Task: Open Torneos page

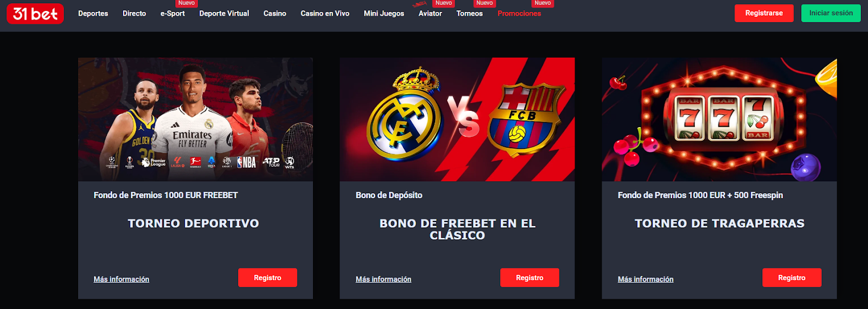Action: click(469, 14)
